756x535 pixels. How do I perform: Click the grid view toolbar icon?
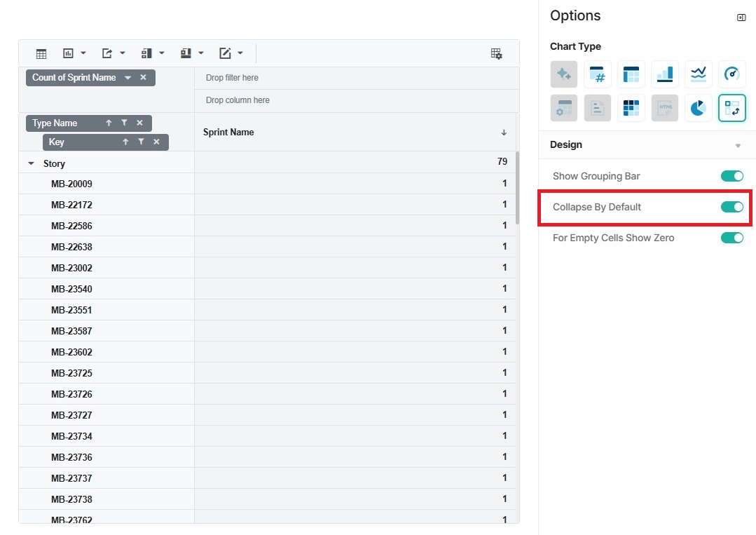[41, 53]
